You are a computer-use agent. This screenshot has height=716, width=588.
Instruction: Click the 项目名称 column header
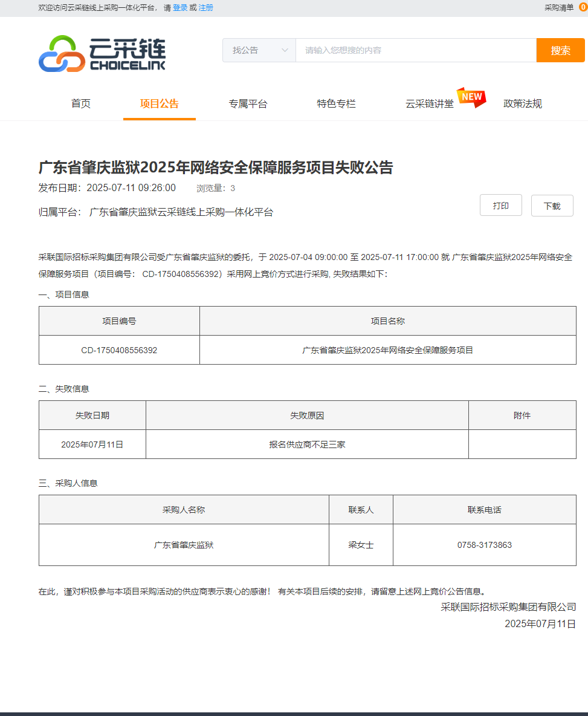click(388, 321)
